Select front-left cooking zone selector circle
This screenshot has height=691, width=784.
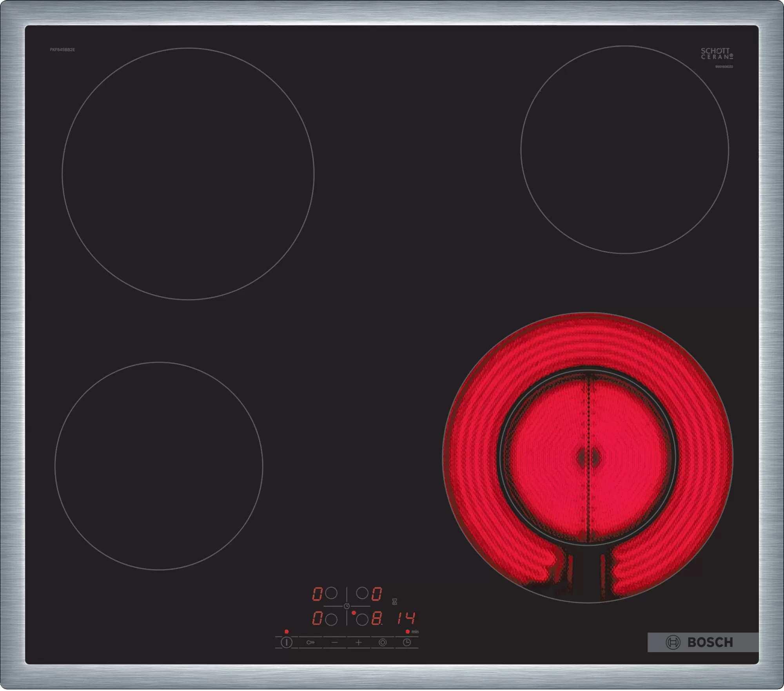(331, 619)
